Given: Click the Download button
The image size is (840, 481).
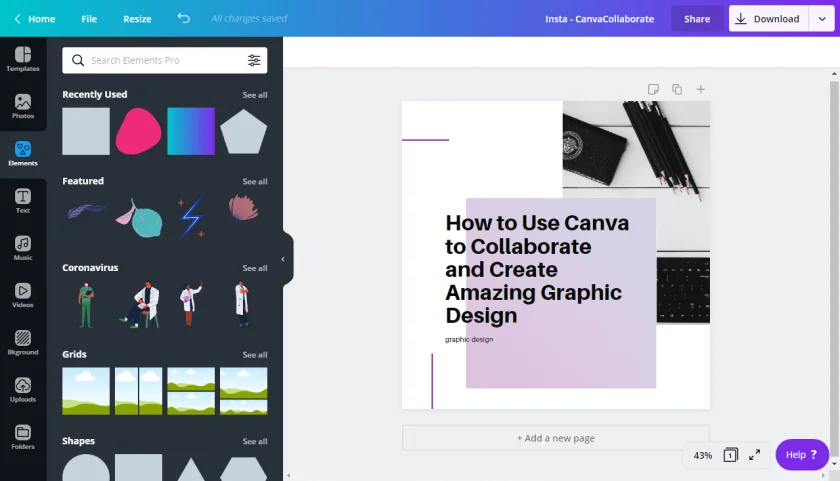Looking at the screenshot, I should point(768,19).
